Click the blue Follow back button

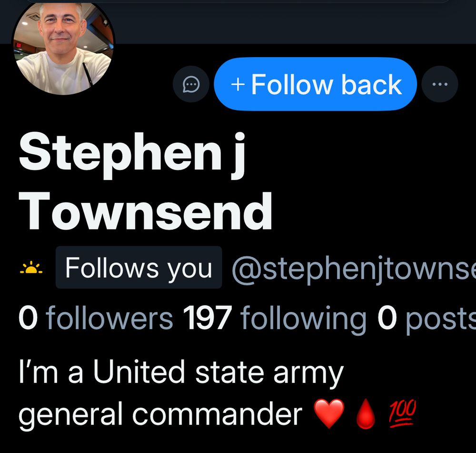[316, 84]
